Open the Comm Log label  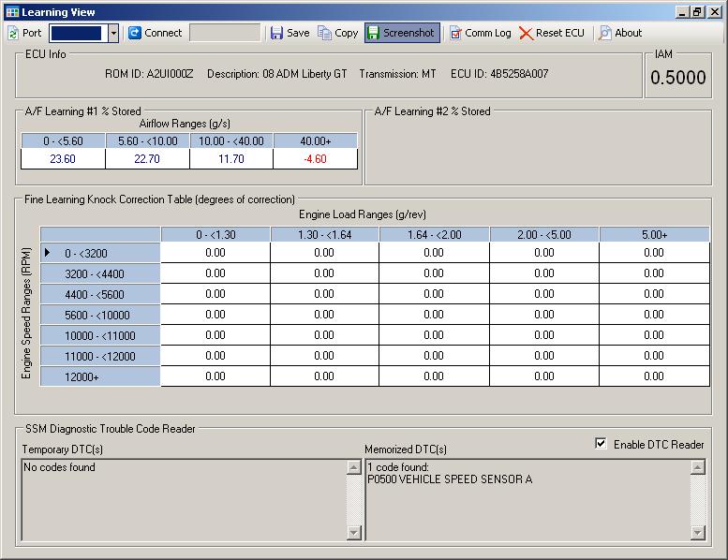click(x=488, y=33)
